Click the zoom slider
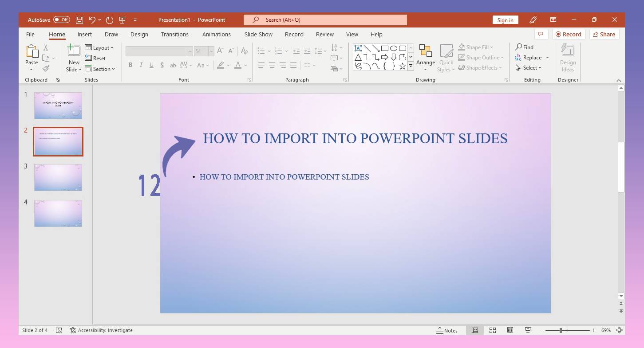 coord(561,330)
